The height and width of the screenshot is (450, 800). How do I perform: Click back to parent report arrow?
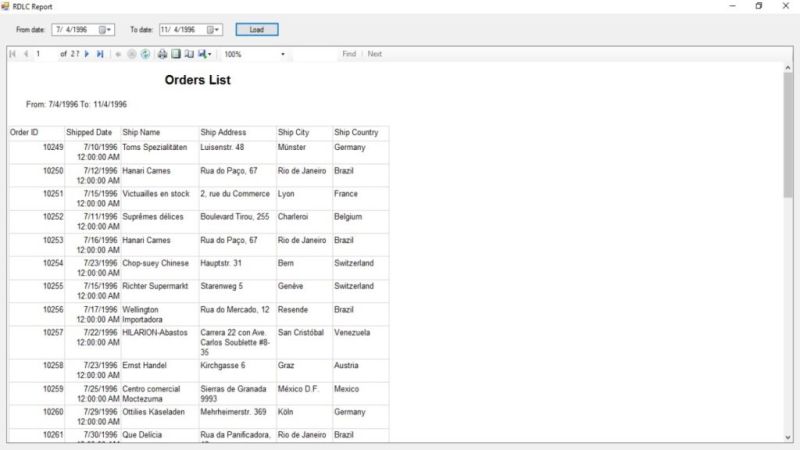pyautogui.click(x=118, y=54)
